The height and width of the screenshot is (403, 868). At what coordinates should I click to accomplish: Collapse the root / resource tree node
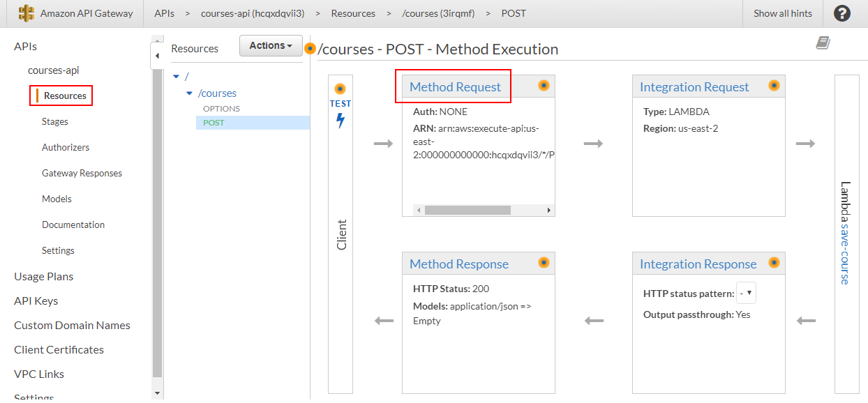click(176, 76)
